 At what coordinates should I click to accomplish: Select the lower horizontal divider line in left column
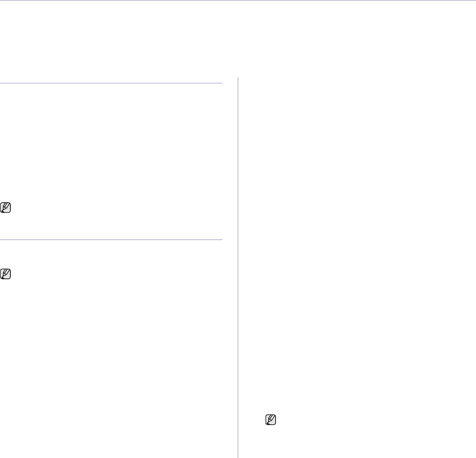[111, 240]
